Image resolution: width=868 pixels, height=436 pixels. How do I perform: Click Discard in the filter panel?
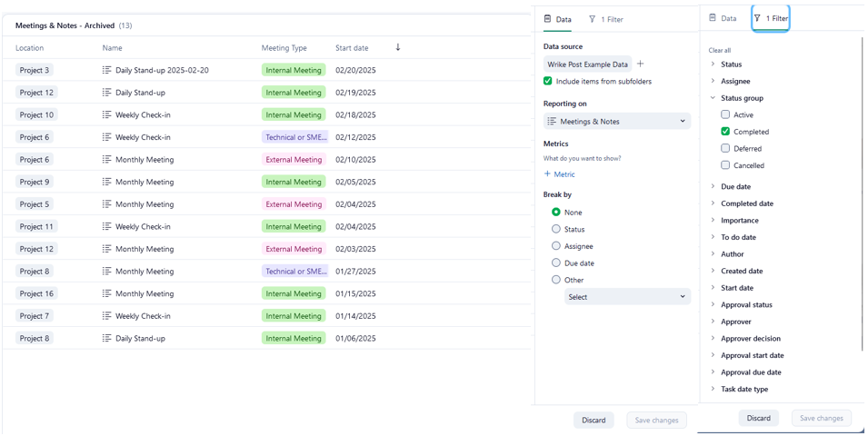click(x=758, y=418)
